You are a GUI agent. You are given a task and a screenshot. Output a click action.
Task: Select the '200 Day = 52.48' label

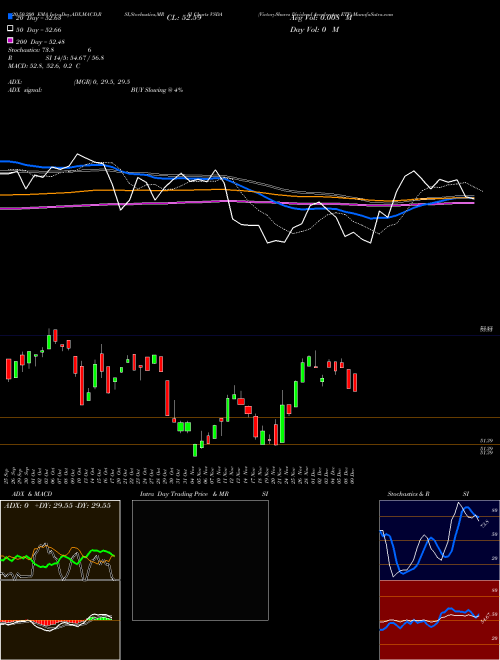pyautogui.click(x=40, y=42)
